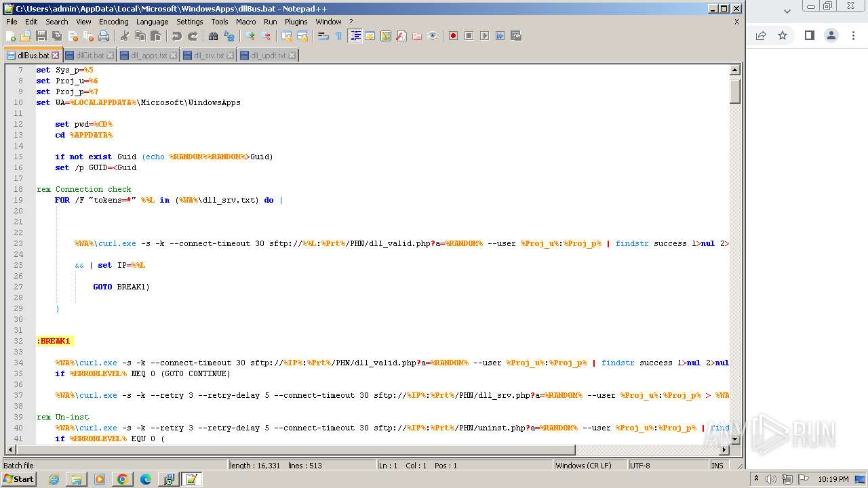This screenshot has height=488, width=868.
Task: Click the UTF-8 encoding status field
Action: point(668,466)
